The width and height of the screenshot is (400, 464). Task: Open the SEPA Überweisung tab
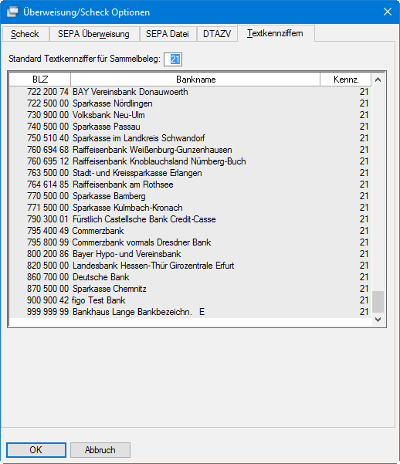[x=94, y=34]
